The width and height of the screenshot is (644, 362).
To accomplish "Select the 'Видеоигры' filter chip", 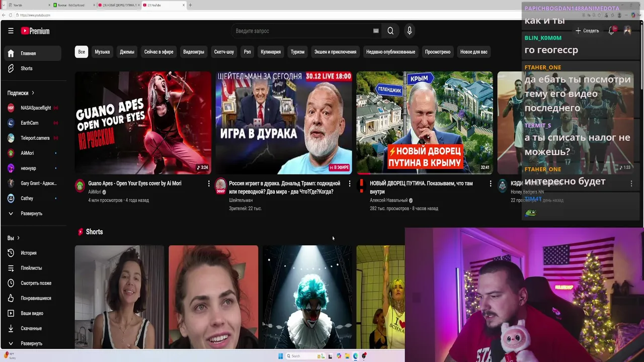I will [194, 52].
